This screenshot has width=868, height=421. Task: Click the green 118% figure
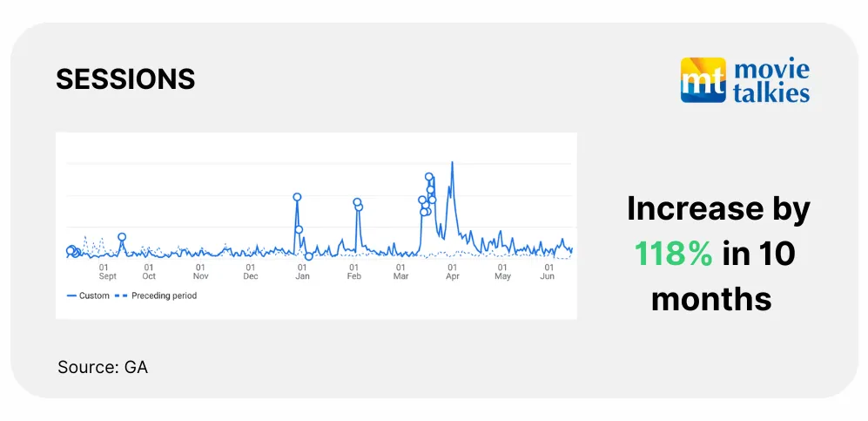(673, 254)
